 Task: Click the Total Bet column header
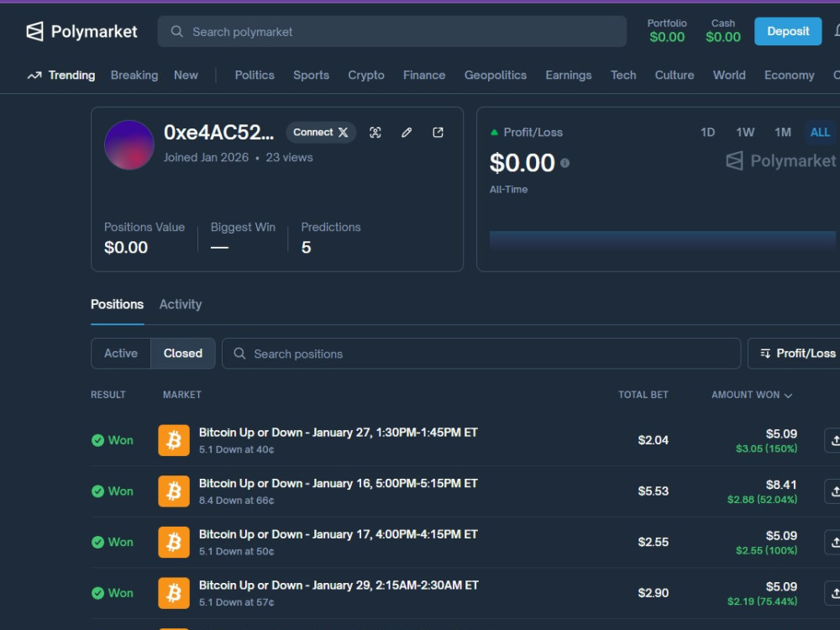point(643,395)
